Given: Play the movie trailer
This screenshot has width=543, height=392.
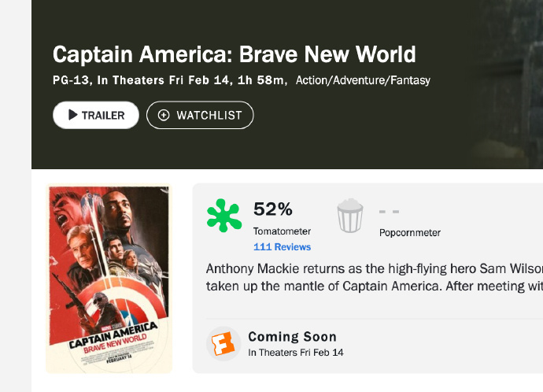Looking at the screenshot, I should click(x=89, y=115).
